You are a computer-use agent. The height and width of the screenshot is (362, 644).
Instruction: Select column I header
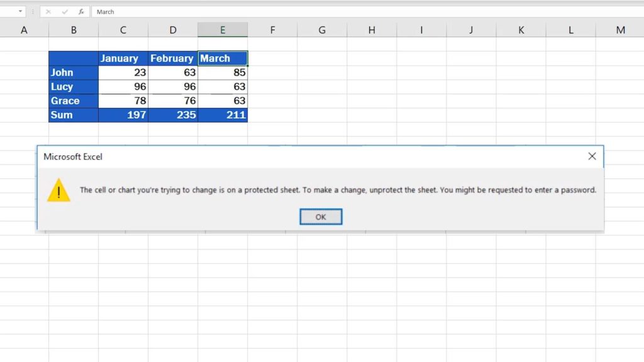coord(421,30)
